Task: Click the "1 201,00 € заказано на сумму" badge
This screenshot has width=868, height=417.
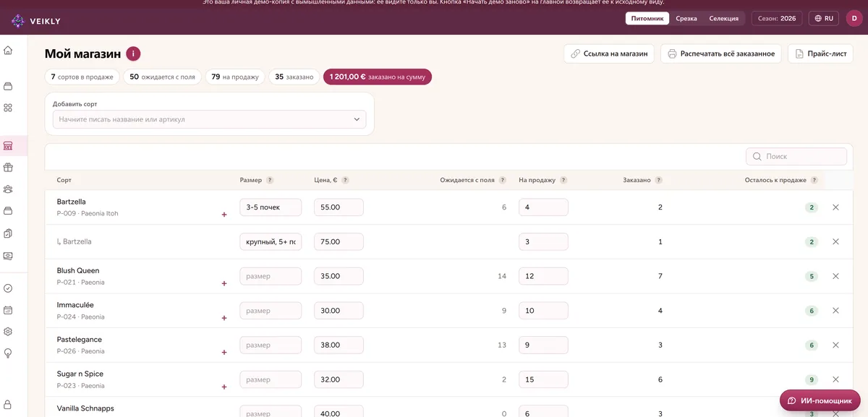Action: point(378,77)
